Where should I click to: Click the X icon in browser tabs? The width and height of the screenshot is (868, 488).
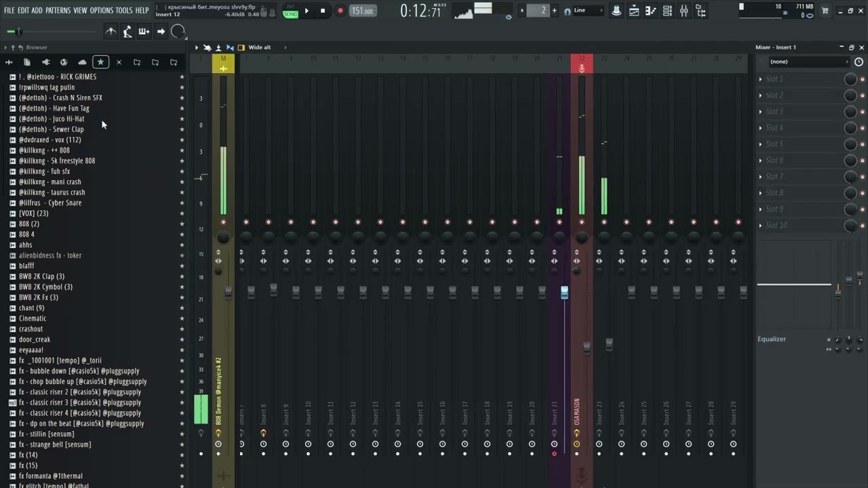tap(119, 62)
